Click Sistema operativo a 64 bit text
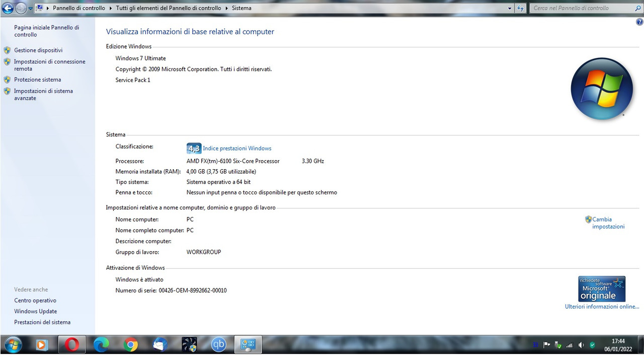Image resolution: width=644 pixels, height=364 pixels. [218, 182]
